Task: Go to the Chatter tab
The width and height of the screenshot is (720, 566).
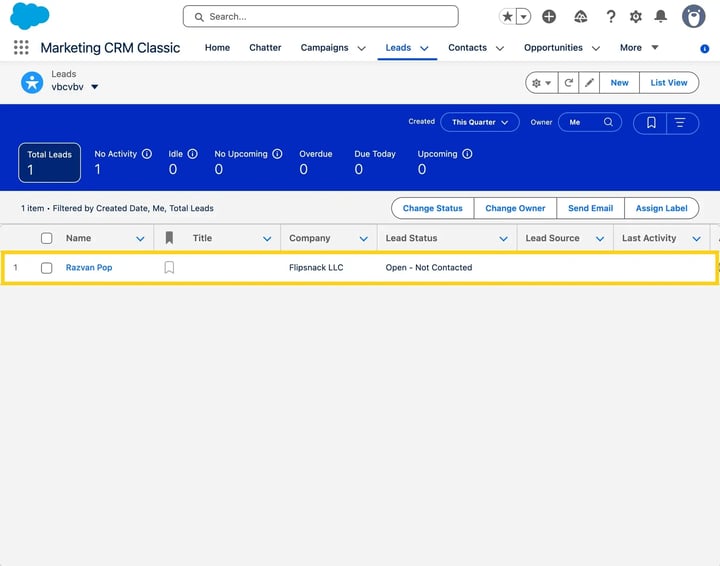Action: [265, 48]
